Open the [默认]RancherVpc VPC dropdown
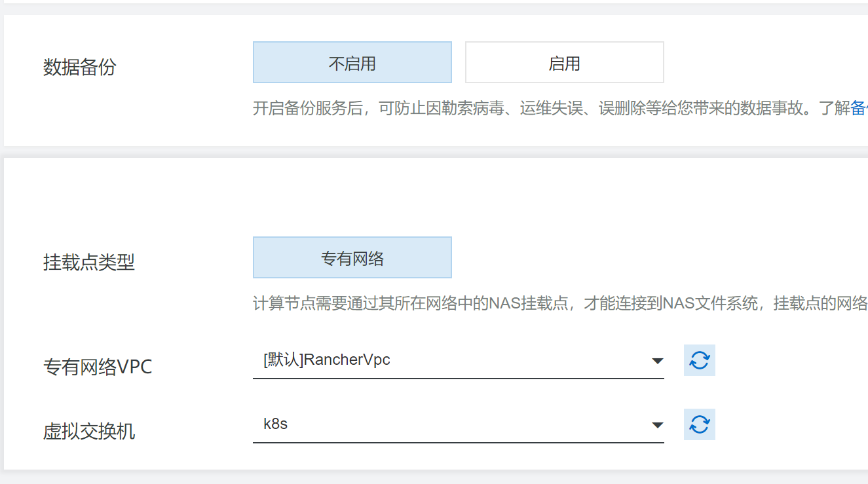 coord(459,359)
